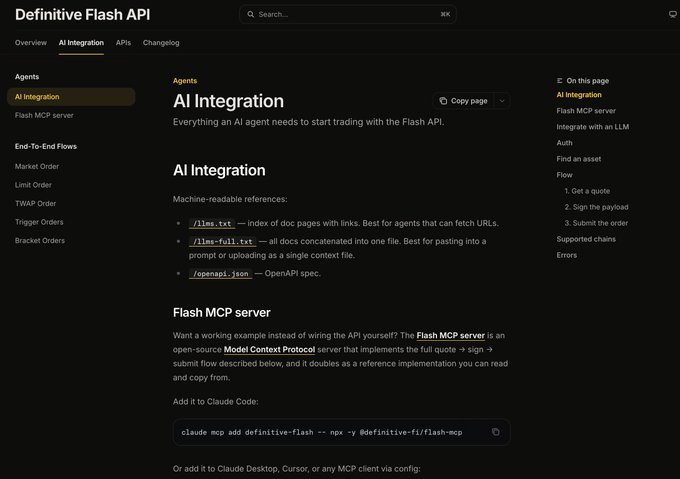Jump to Flash MCP server in On this page

(x=586, y=111)
